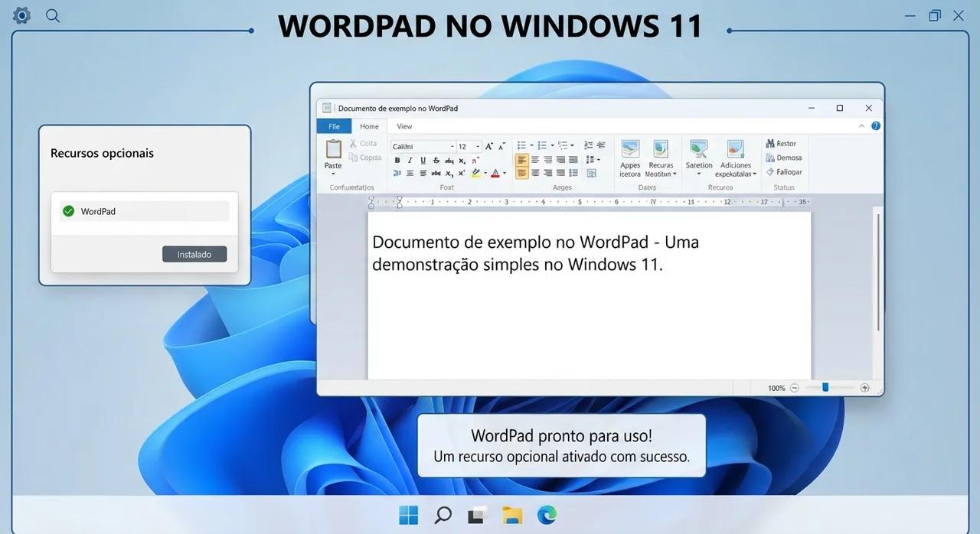This screenshot has height=534, width=980.
Task: Click the Copela copy icon
Action: point(354,158)
